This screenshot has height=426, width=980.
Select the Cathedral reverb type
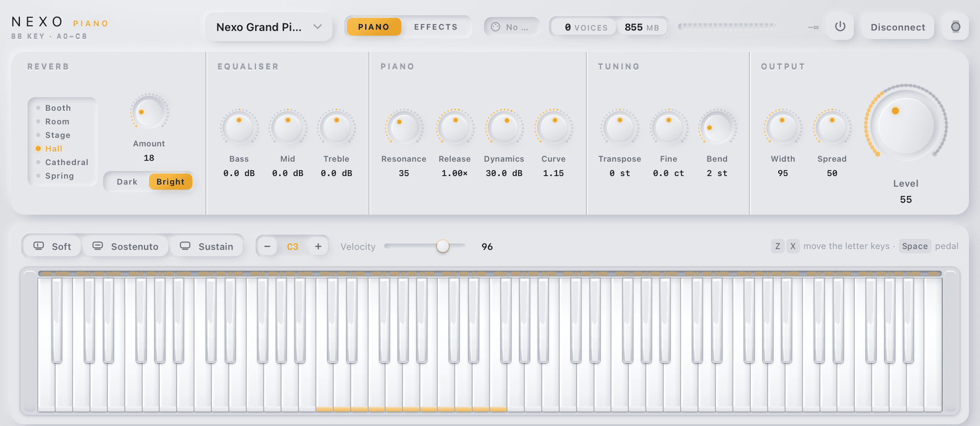click(62, 162)
